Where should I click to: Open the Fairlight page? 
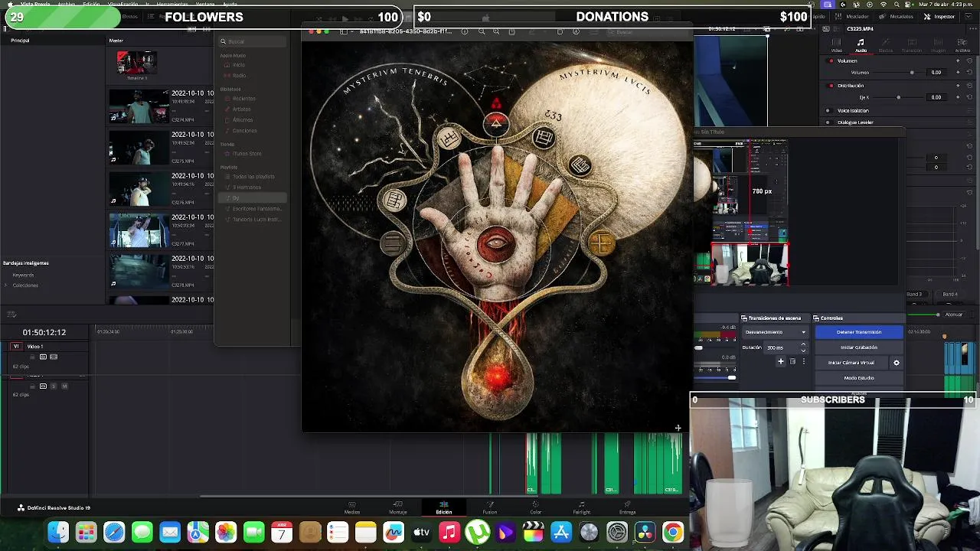point(582,508)
